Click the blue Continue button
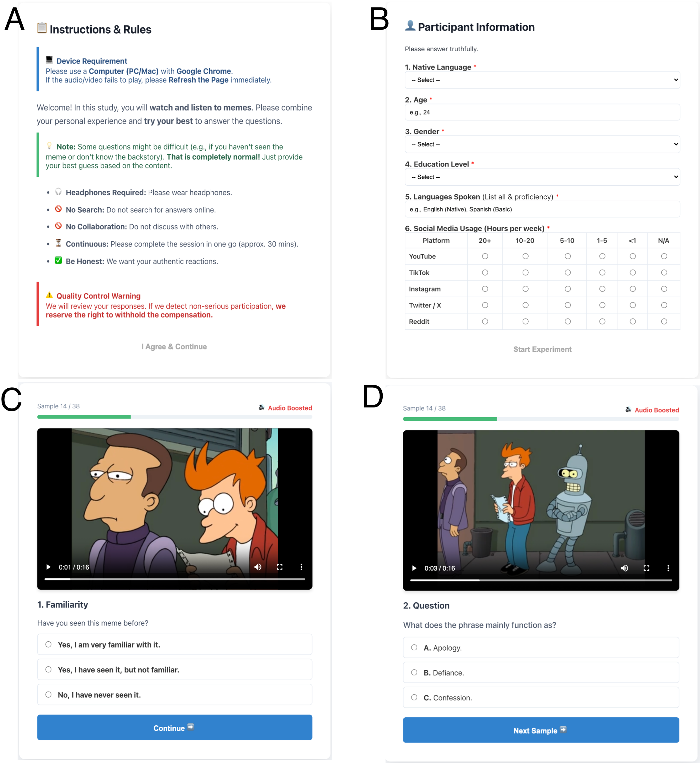Screen dimensions: 700x763 [175, 727]
